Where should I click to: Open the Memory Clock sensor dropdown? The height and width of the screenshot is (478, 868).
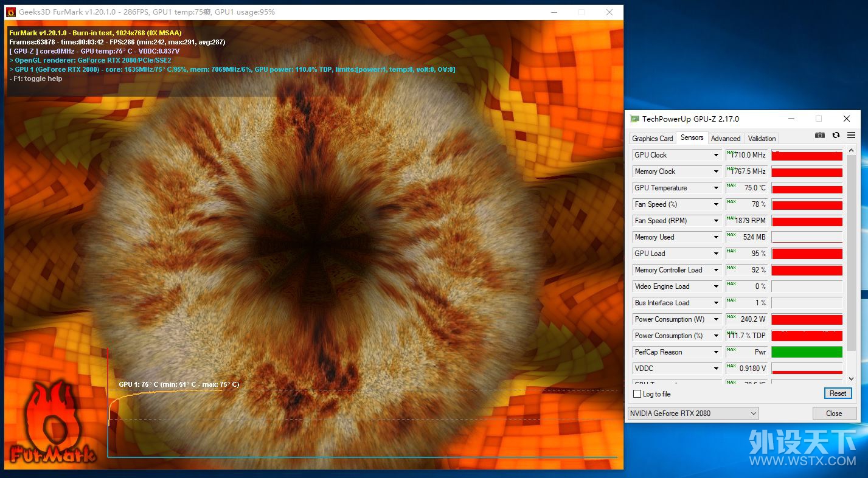[716, 171]
